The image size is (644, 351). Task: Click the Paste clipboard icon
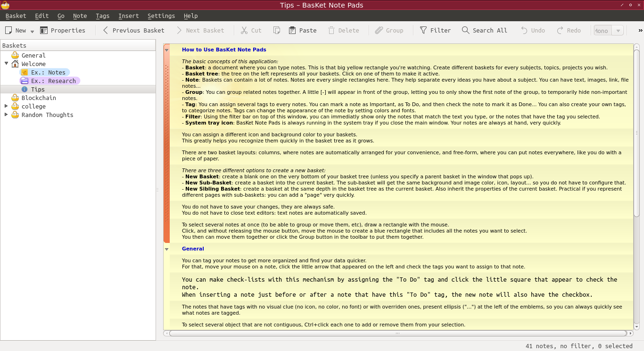(x=292, y=30)
